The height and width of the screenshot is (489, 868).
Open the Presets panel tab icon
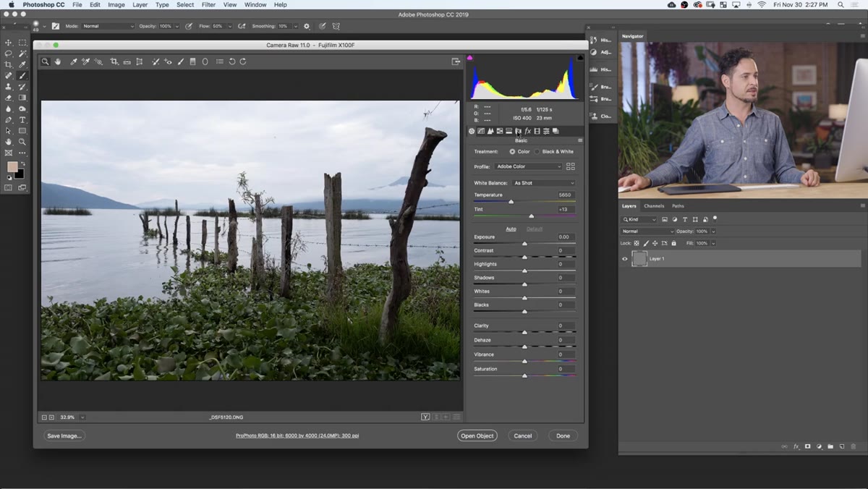pos(546,131)
